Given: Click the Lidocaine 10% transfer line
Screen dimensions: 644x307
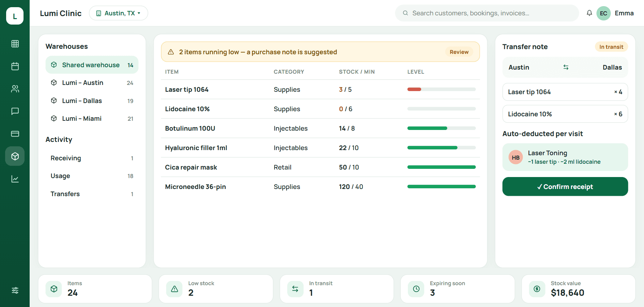Looking at the screenshot, I should coord(565,114).
